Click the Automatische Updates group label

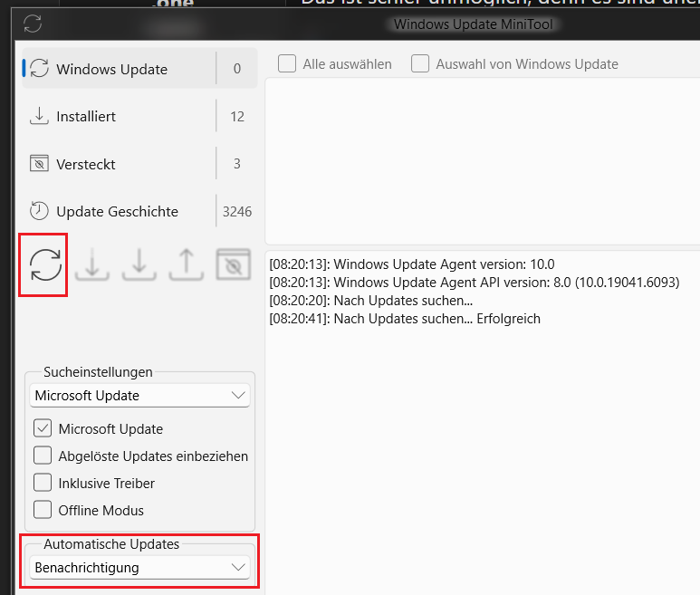coord(111,544)
